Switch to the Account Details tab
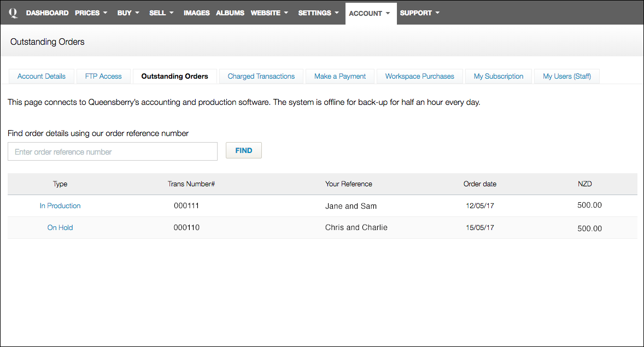 click(x=42, y=77)
